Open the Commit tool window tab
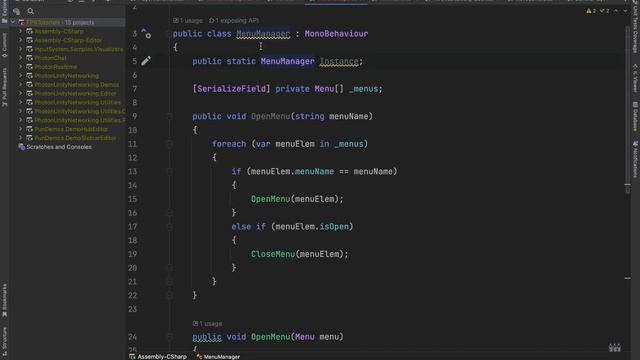The image size is (640, 360). coord(4,46)
